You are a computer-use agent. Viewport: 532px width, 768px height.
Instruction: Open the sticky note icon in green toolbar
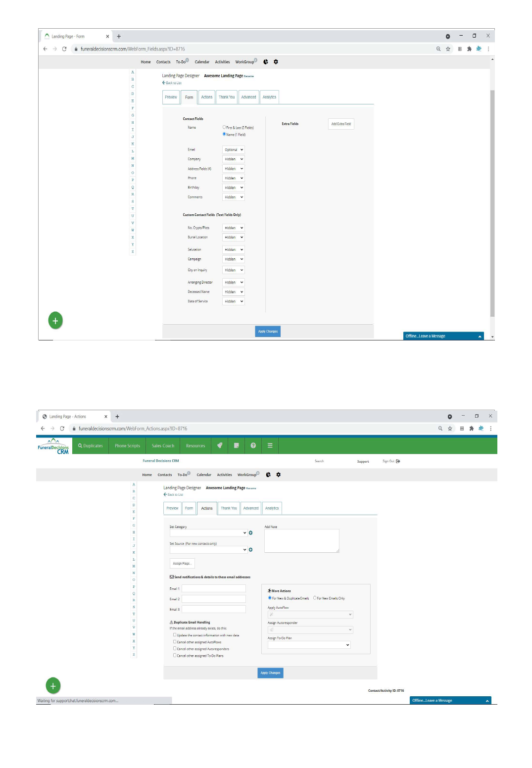click(237, 445)
